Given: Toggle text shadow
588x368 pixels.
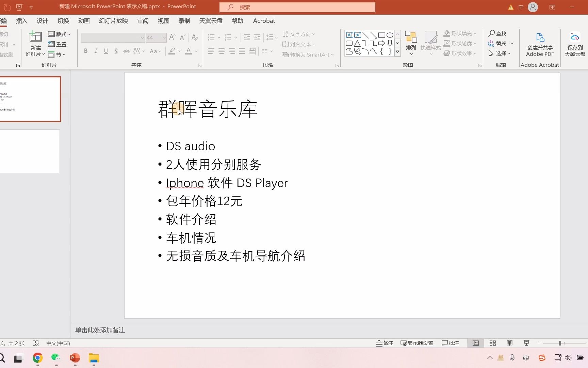Looking at the screenshot, I should click(x=116, y=51).
